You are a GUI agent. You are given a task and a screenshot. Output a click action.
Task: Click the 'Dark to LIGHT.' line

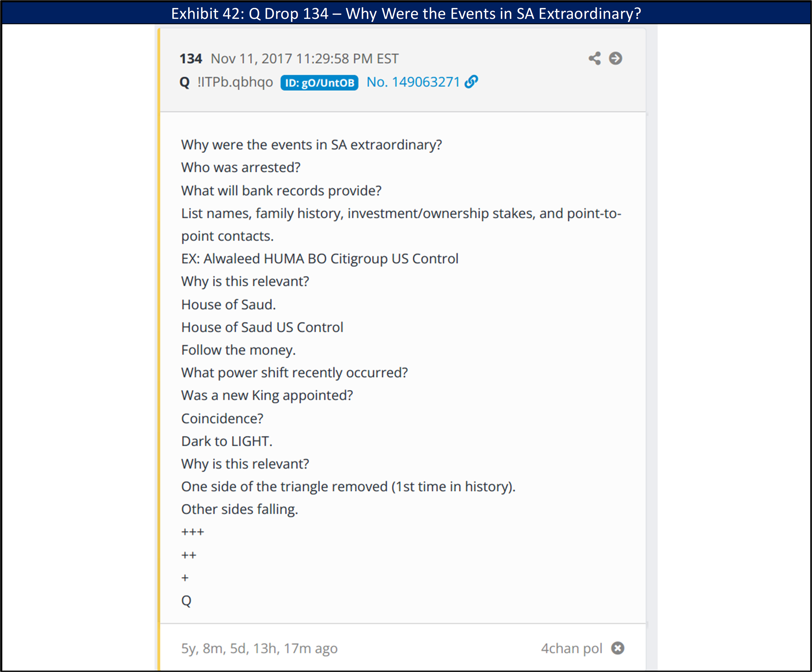[x=227, y=441]
